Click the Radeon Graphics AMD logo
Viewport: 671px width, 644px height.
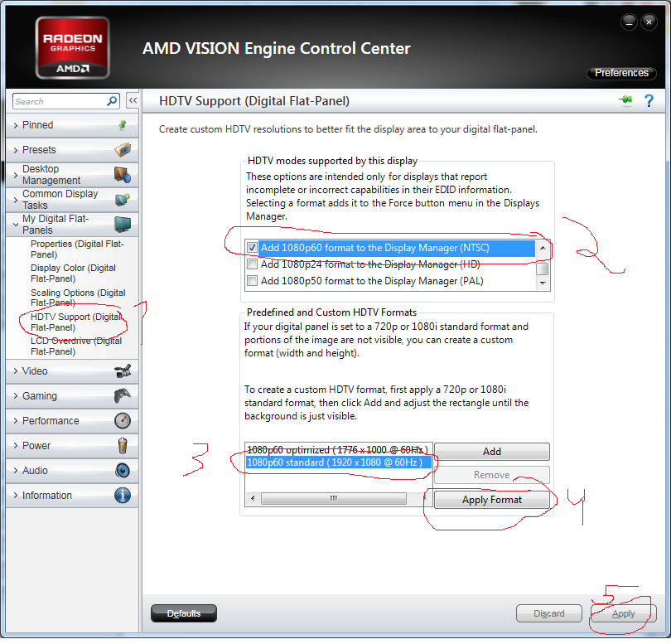coord(72,48)
